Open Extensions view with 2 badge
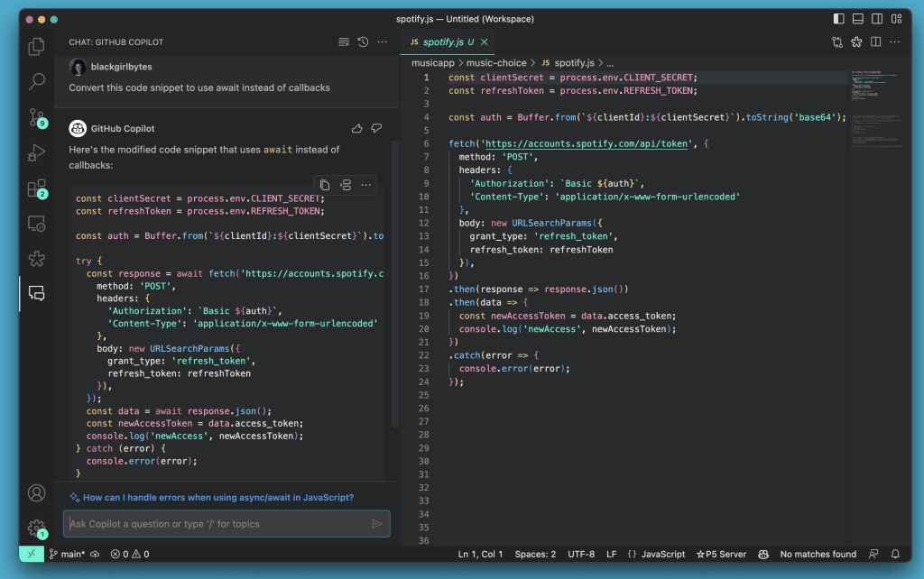The height and width of the screenshot is (579, 924). click(36, 188)
